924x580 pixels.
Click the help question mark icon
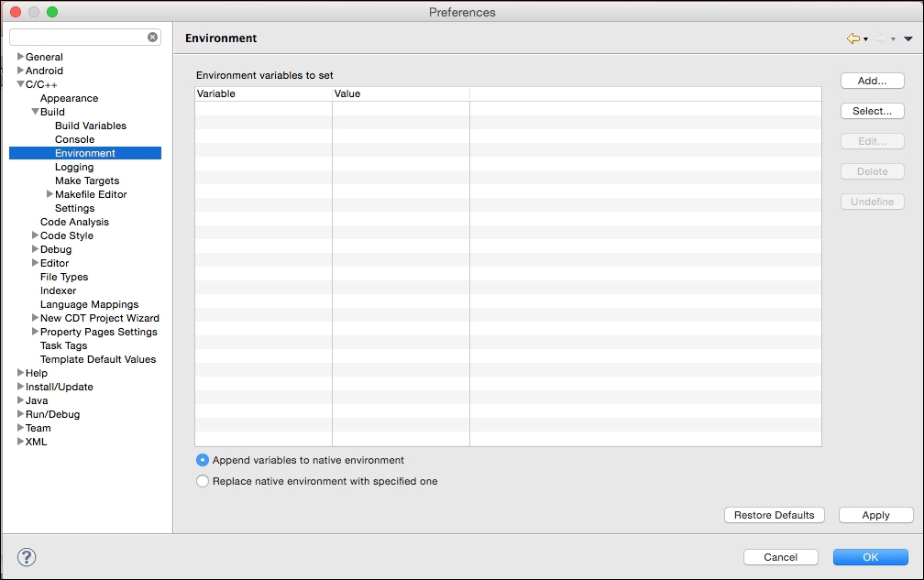pyautogui.click(x=27, y=557)
